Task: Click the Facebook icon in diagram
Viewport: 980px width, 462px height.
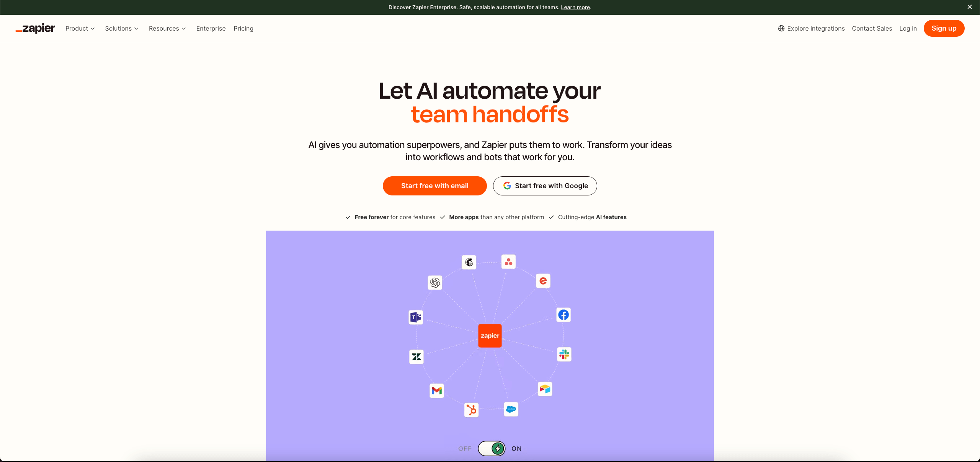Action: pos(562,314)
